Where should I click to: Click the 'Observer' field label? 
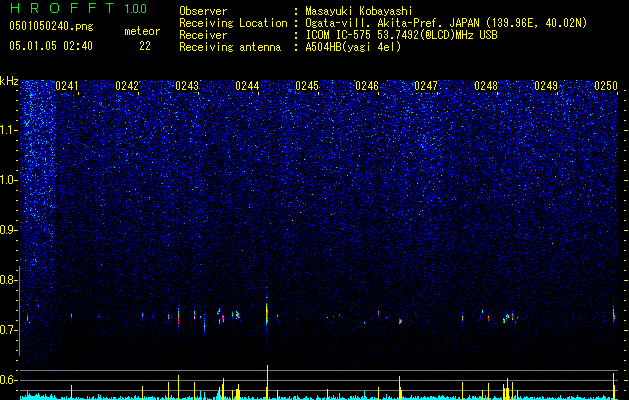203,11
